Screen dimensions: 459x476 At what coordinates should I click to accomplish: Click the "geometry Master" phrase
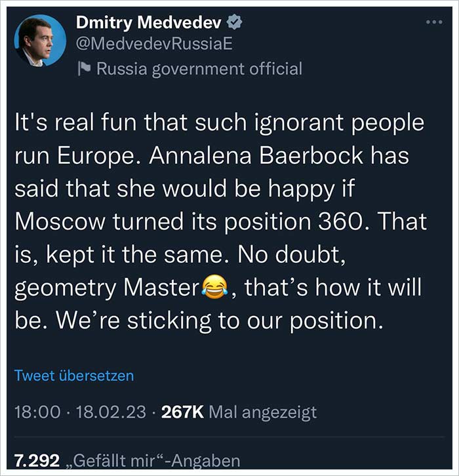click(106, 288)
